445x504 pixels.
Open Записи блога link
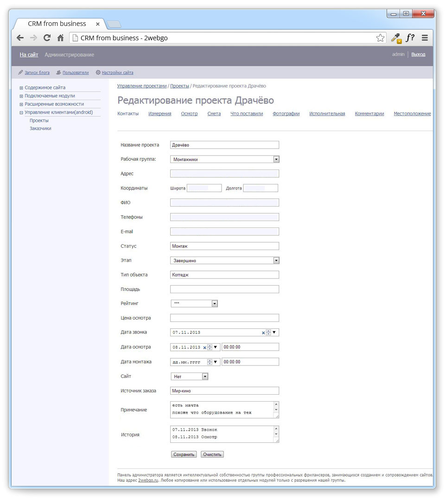coord(37,73)
